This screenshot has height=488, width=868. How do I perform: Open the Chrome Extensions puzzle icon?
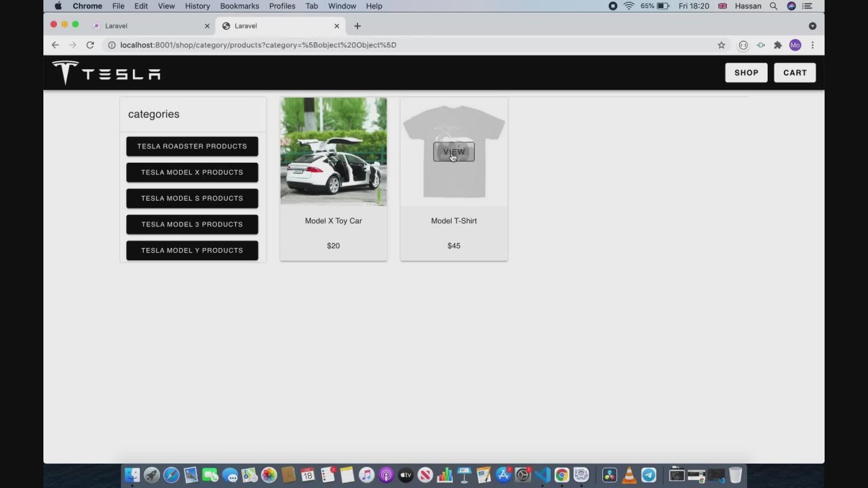tap(778, 45)
